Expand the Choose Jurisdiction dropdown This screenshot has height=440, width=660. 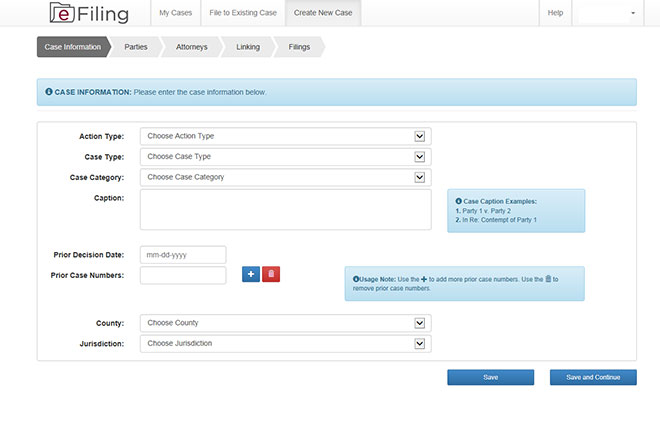285,344
